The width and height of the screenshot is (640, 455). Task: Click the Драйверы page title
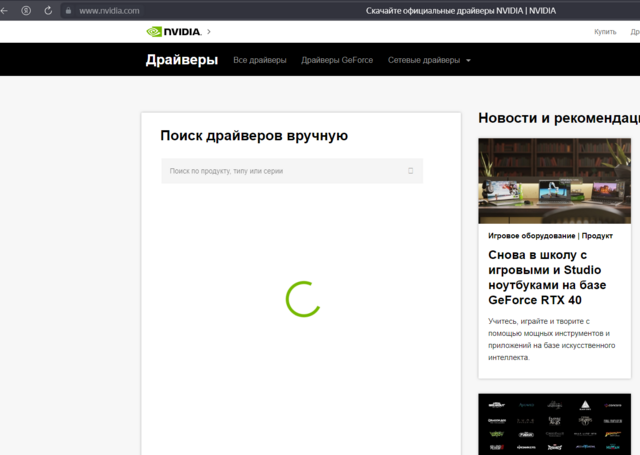coord(181,60)
